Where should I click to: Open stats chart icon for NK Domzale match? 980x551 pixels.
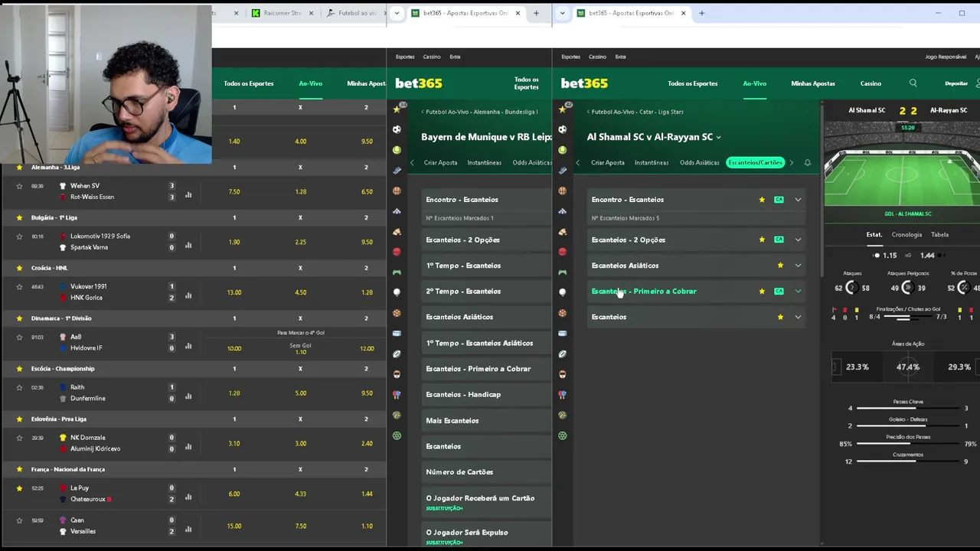pos(188,447)
